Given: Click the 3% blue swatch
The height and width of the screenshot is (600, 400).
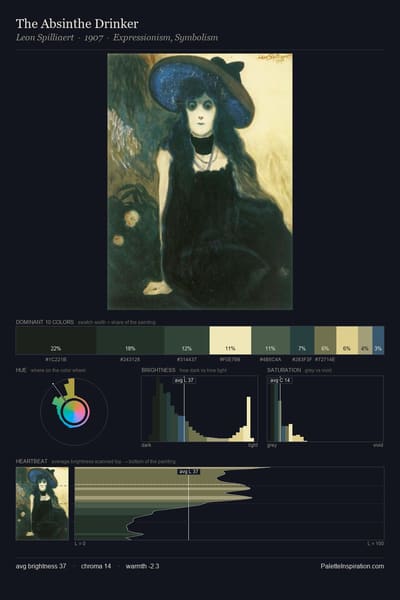Looking at the screenshot, I should (378, 340).
